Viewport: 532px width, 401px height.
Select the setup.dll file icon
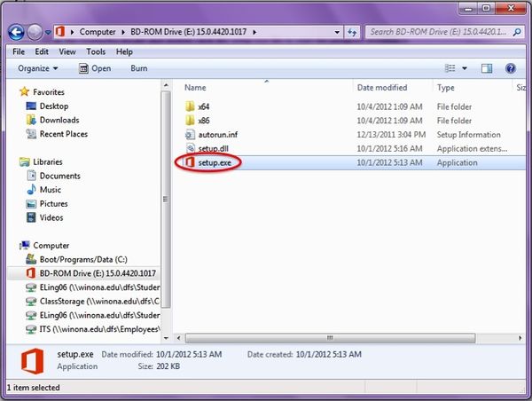[x=190, y=148]
